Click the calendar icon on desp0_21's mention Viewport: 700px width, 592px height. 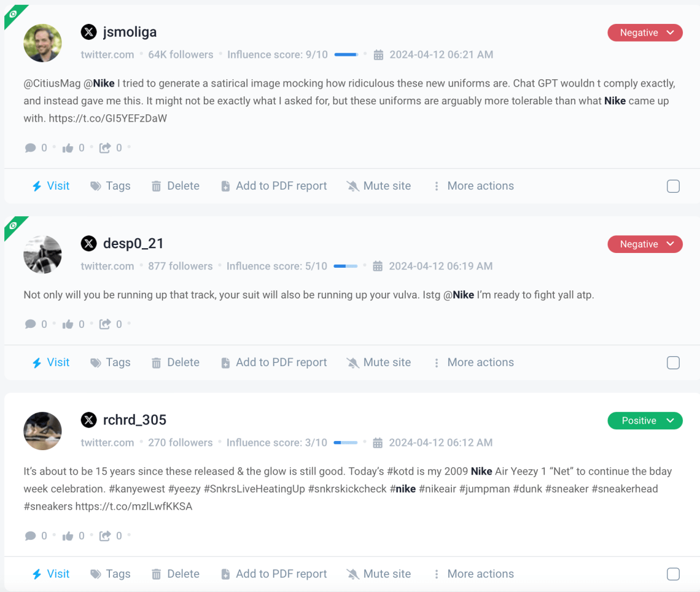[378, 266]
